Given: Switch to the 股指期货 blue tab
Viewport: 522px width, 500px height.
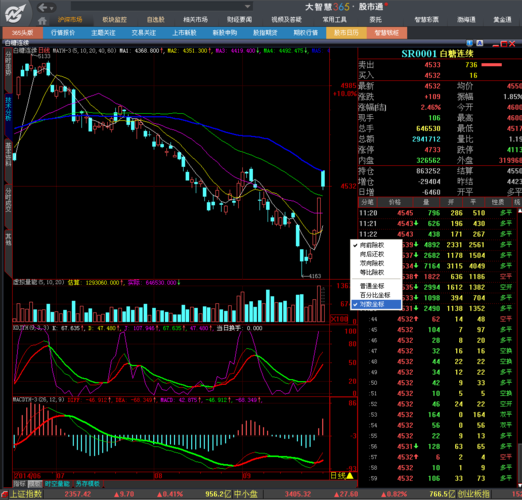Looking at the screenshot, I should click(265, 33).
